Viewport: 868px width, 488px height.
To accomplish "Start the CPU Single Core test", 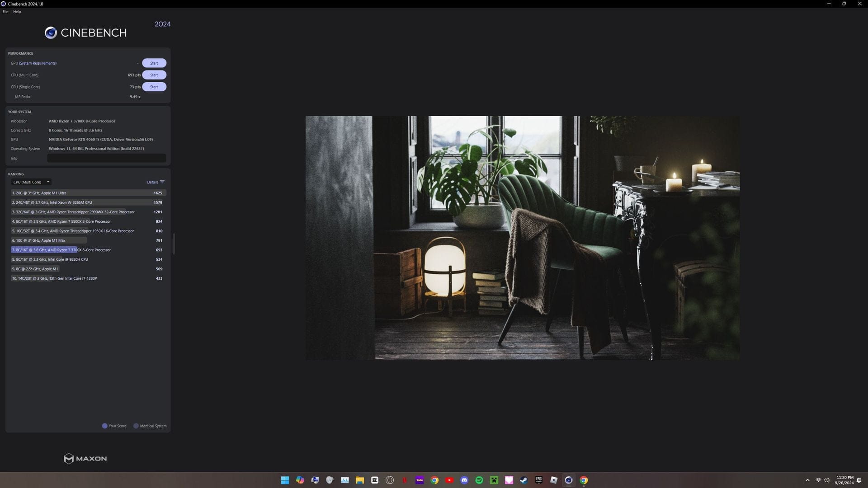I will [154, 87].
